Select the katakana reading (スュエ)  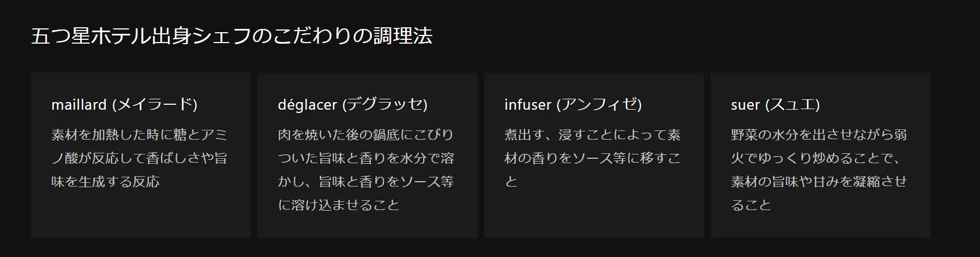792,105
